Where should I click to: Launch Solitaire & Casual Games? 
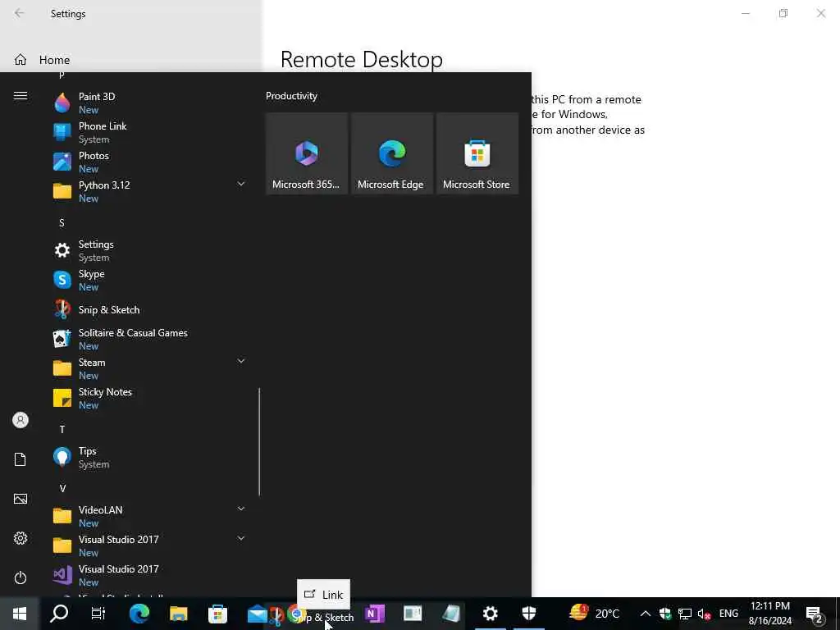coord(148,339)
